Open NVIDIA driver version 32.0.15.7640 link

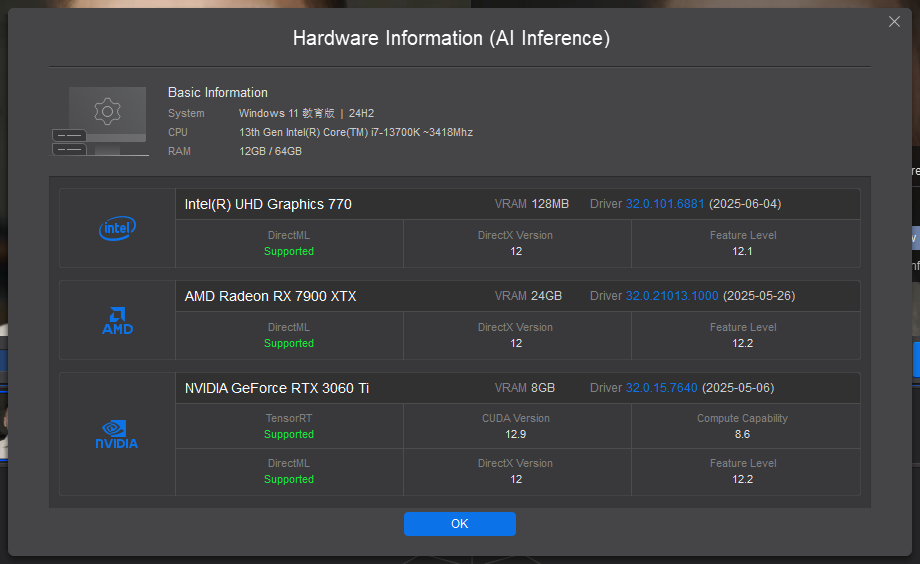click(x=661, y=388)
